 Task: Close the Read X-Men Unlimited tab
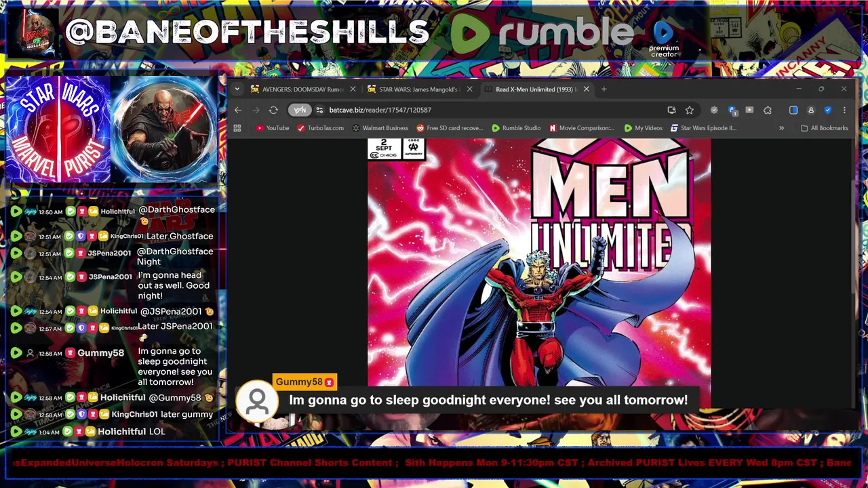(x=587, y=89)
